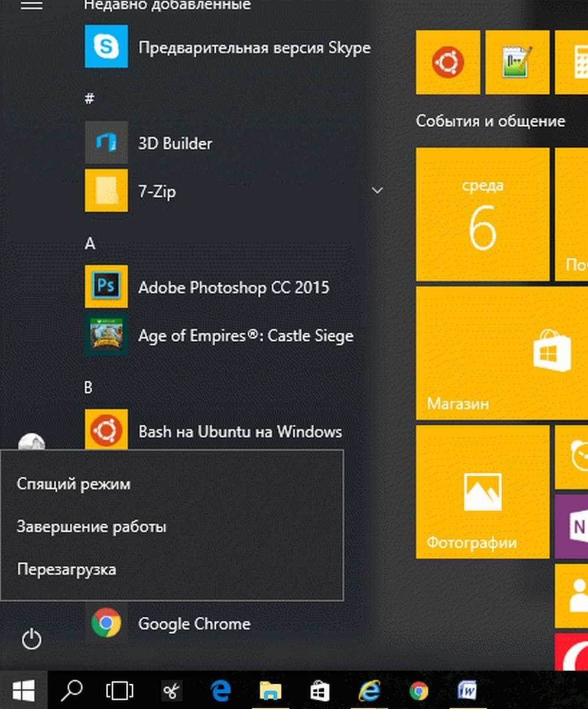
Task: Click the Skype preview app icon
Action: click(106, 47)
